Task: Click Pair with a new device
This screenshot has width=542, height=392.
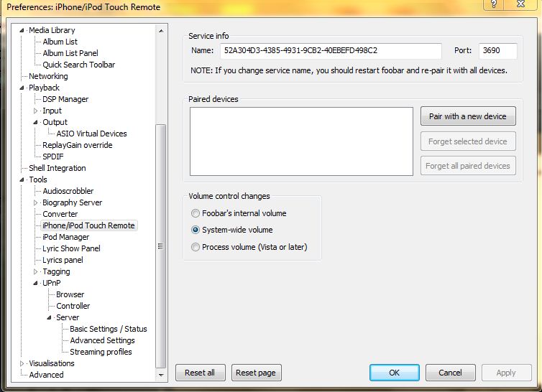Action: (x=468, y=116)
